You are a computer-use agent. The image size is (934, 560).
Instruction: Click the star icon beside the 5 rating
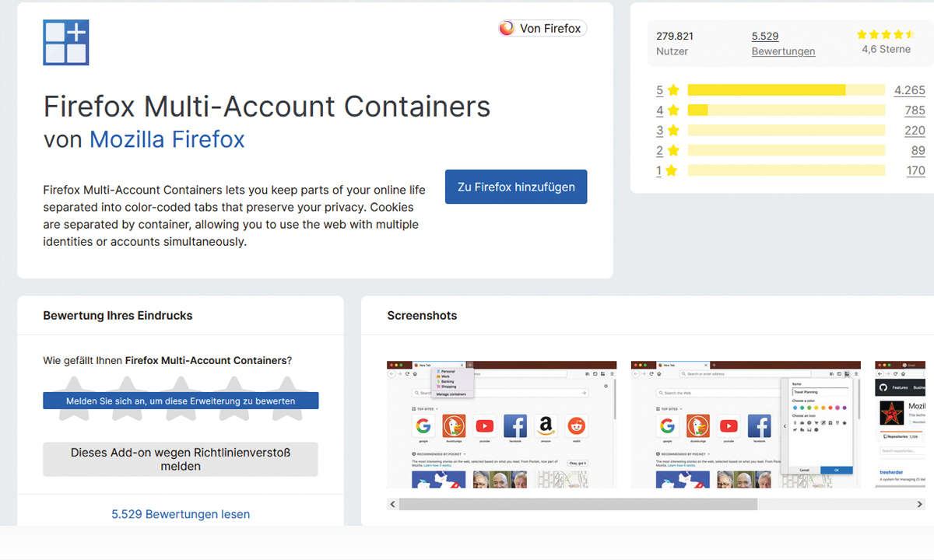pos(673,90)
